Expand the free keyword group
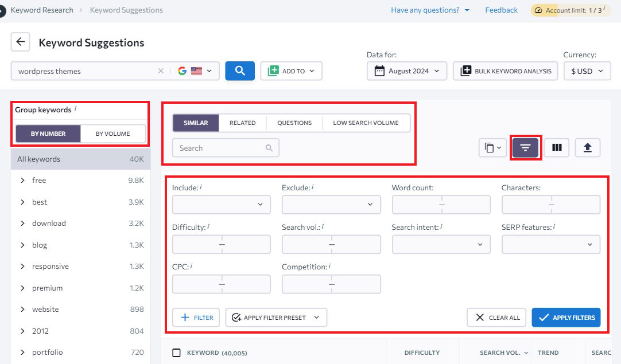621x364 pixels. click(x=22, y=181)
